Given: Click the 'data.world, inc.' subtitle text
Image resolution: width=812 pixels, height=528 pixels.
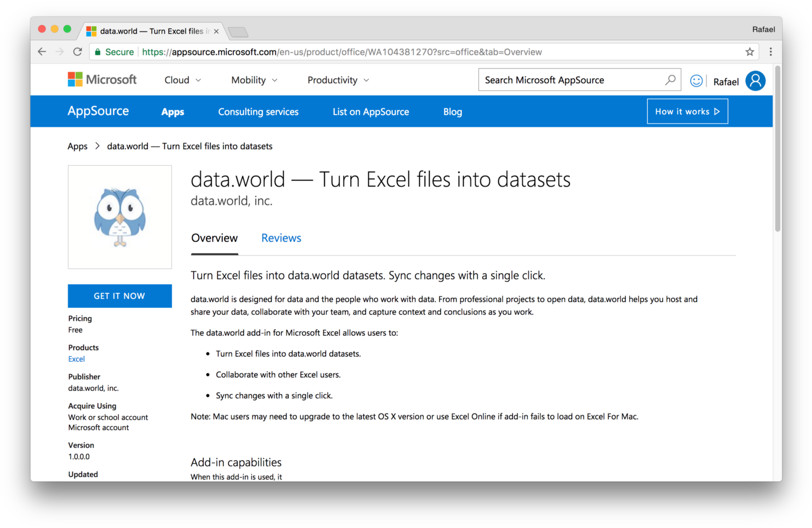Looking at the screenshot, I should (x=231, y=201).
